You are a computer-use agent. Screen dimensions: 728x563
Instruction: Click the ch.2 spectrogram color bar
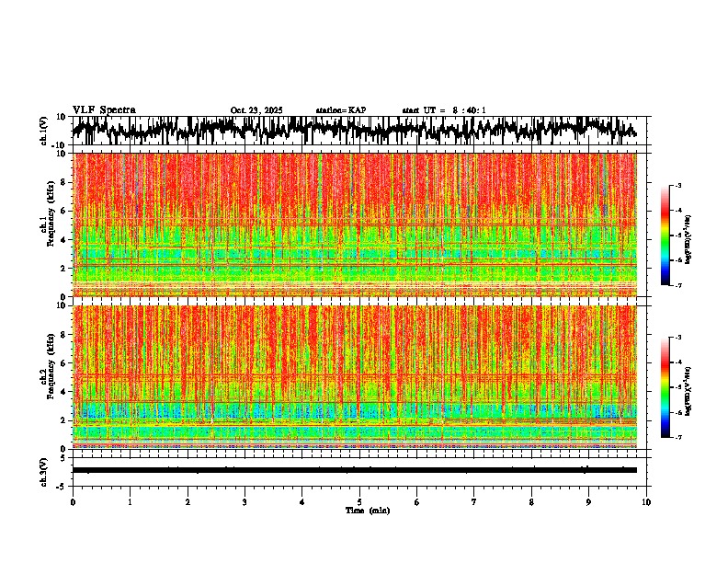pos(665,387)
